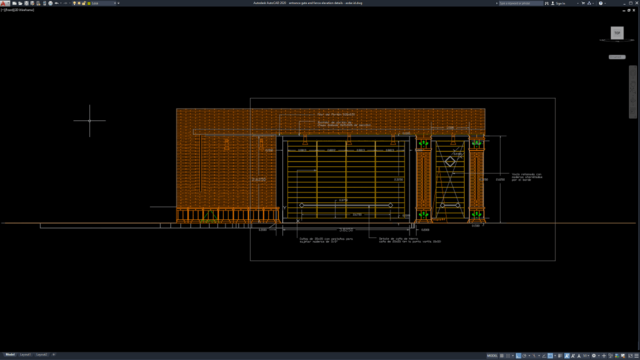640x360 pixels.
Task: Toggle 2D object snap (highlighted)
Action: (550, 356)
